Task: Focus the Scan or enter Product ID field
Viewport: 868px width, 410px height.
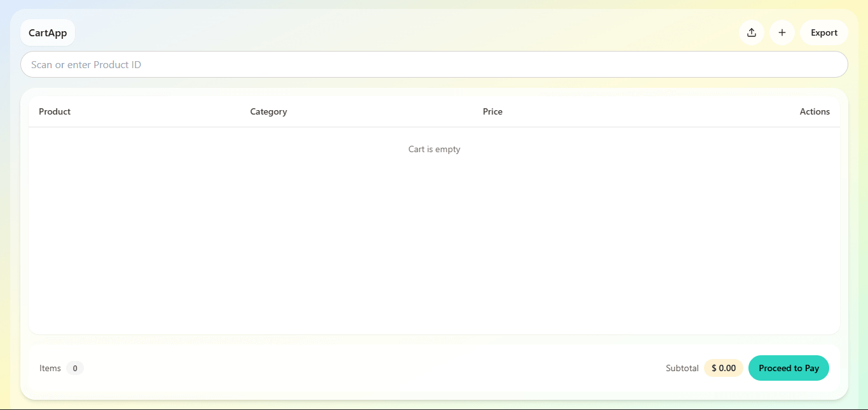Action: point(434,64)
